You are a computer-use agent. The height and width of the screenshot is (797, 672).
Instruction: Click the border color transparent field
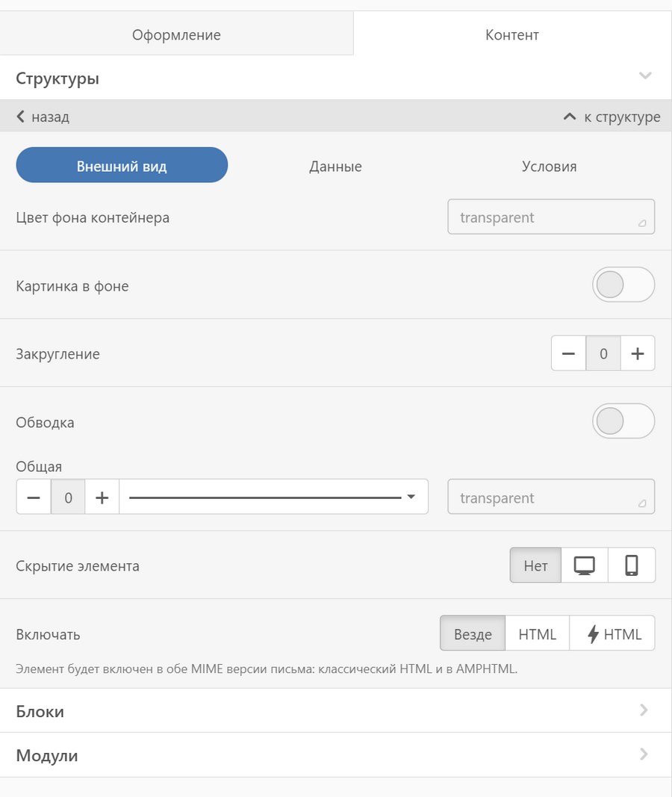coord(551,498)
